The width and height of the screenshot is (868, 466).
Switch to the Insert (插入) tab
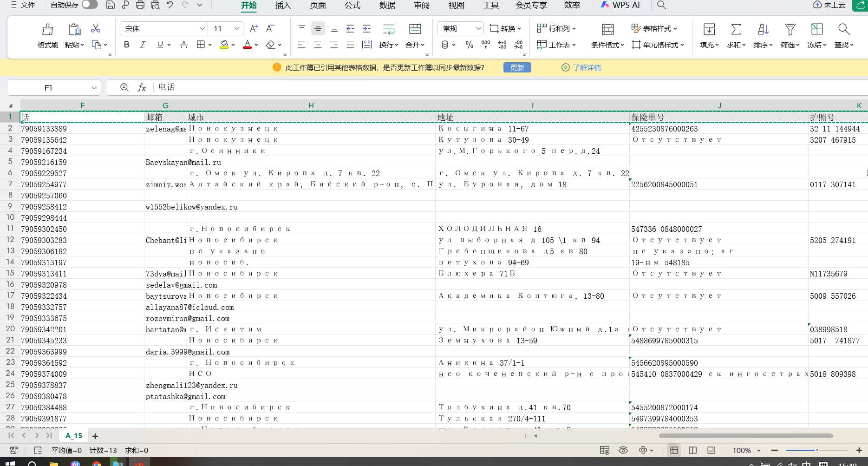283,5
